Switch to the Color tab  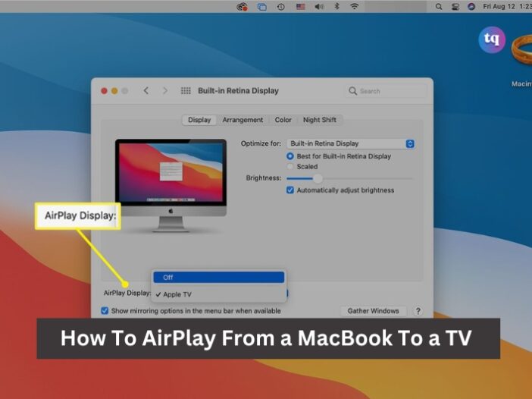tap(283, 120)
